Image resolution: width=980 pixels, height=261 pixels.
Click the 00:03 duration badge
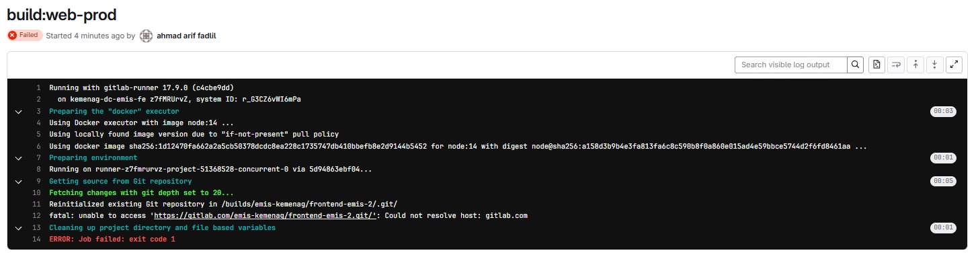pyautogui.click(x=943, y=112)
